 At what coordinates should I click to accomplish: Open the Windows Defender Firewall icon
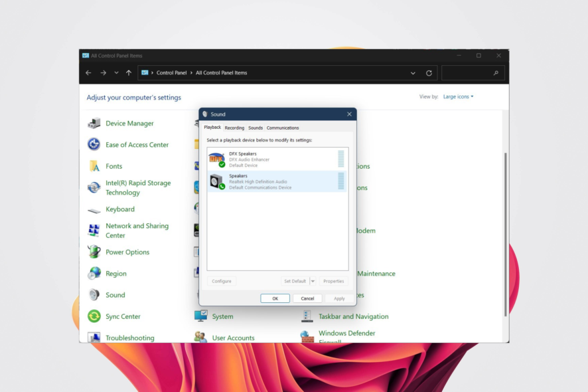[x=307, y=336]
